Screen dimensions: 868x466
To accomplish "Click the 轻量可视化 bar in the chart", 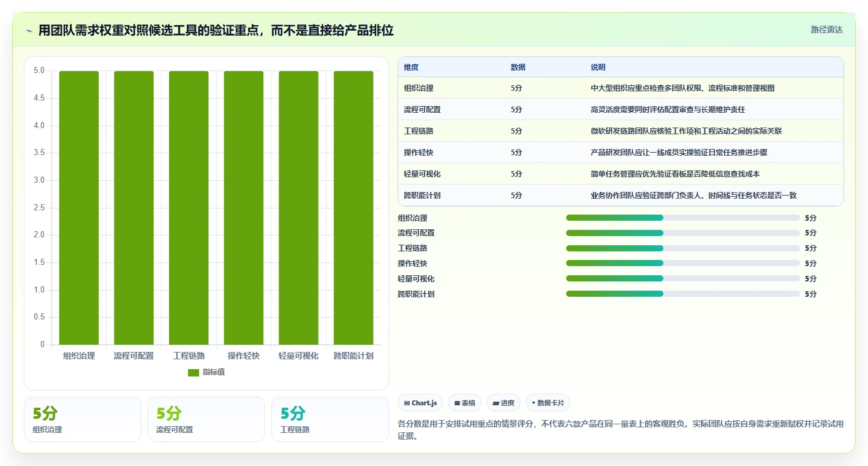I will coord(298,208).
